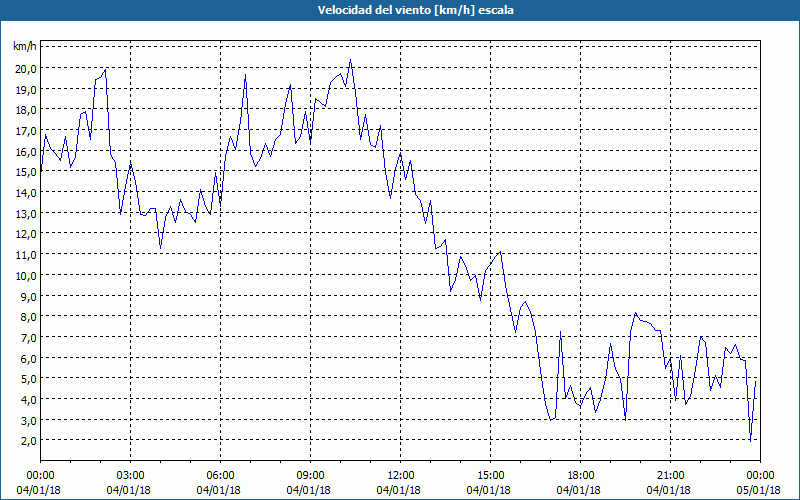Select the '4,0' y-axis value
Screen dimensions: 800x500
pyautogui.click(x=28, y=399)
